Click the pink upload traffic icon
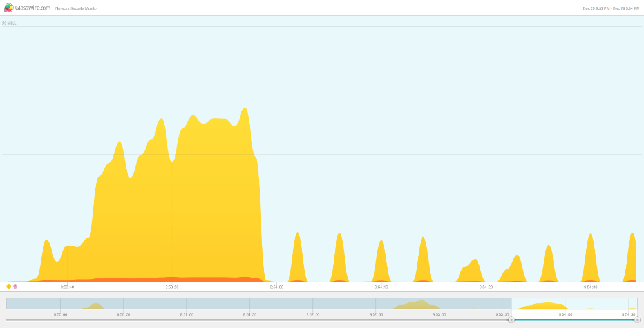Viewport: 644px width, 328px height. click(x=15, y=287)
